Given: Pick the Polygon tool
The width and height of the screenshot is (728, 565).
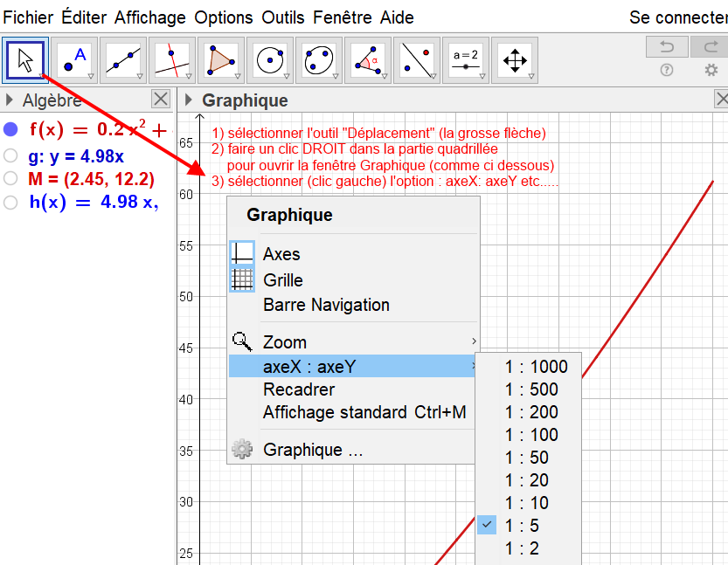Looking at the screenshot, I should [221, 60].
